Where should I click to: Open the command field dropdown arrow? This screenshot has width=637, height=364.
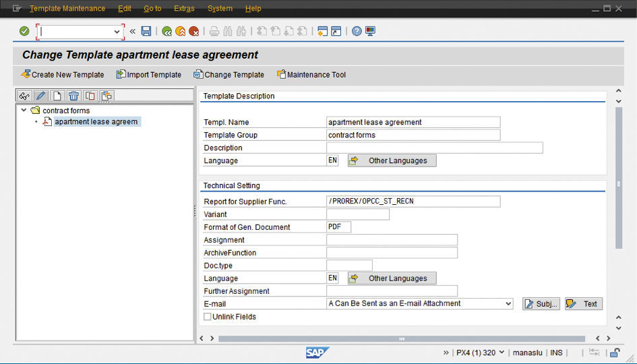coord(117,32)
